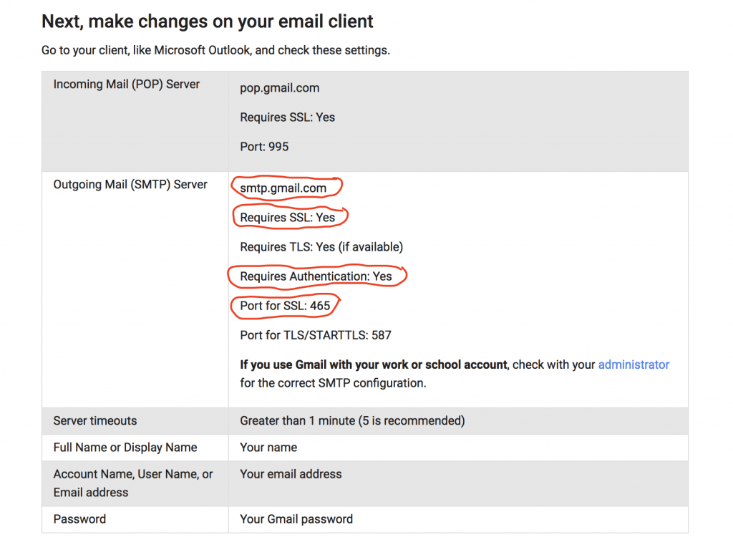Viewport: 733px width, 560px height.
Task: Click the 'Your name' table cell
Action: pos(268,448)
